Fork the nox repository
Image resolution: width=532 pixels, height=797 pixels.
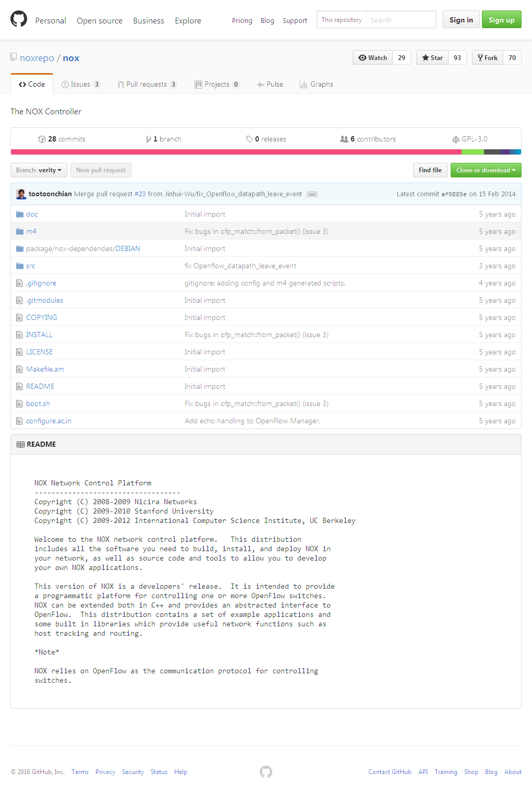488,57
